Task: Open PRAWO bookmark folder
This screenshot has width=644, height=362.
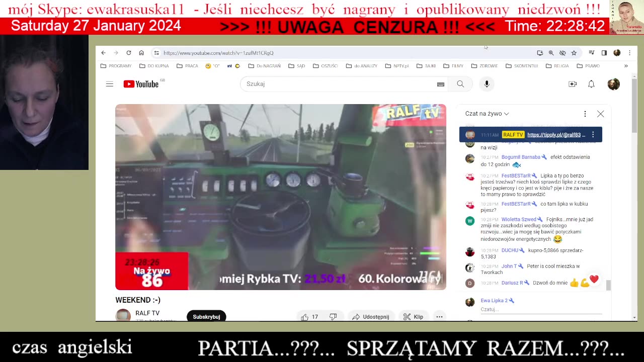Action: 588,66
